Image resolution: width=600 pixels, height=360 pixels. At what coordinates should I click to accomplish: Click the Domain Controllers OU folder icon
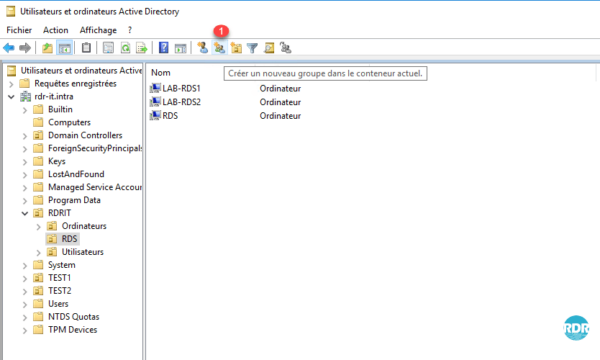(38, 135)
